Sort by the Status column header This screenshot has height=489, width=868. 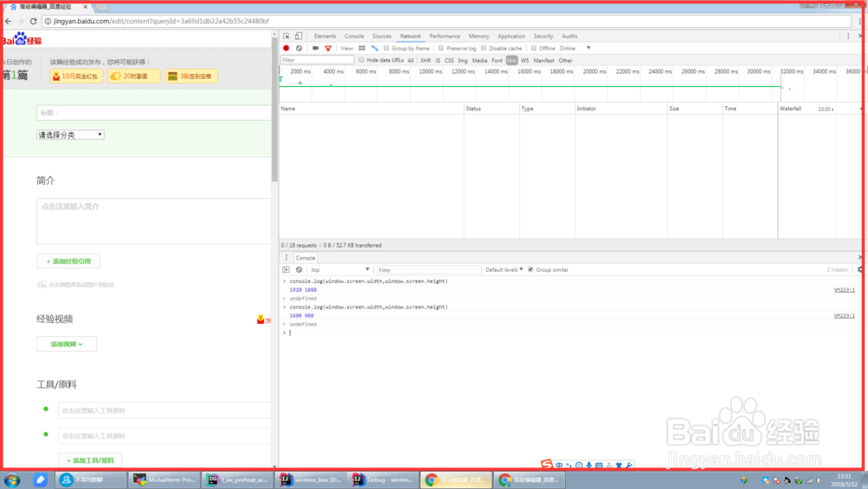491,109
